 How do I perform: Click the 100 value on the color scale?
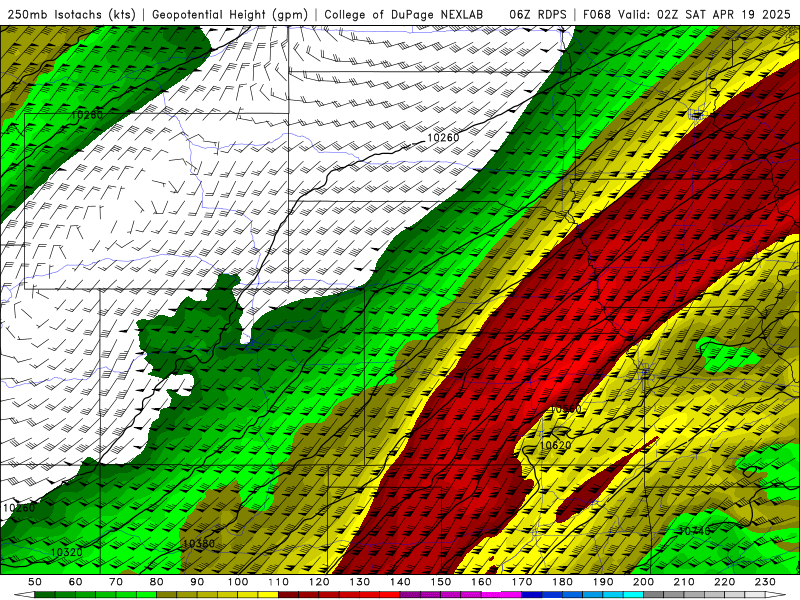coord(238,582)
